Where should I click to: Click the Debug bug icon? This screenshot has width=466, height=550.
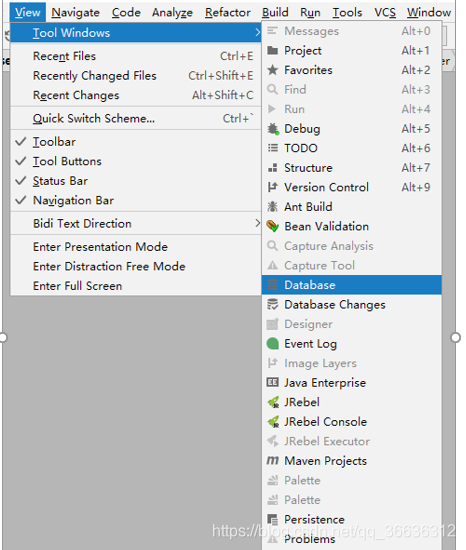point(273,129)
